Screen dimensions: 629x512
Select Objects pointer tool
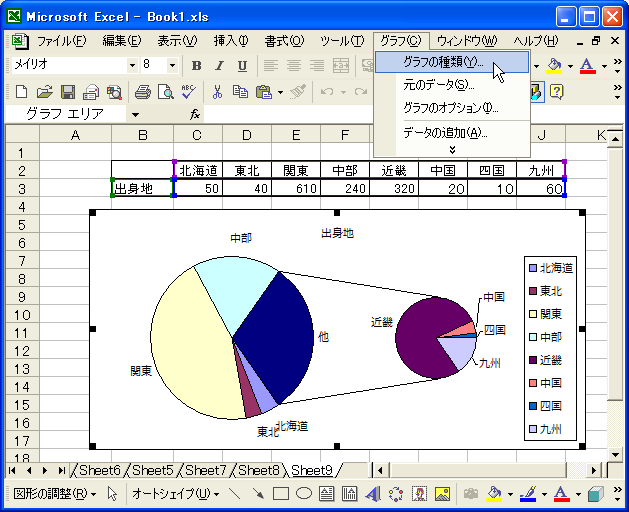click(x=112, y=494)
